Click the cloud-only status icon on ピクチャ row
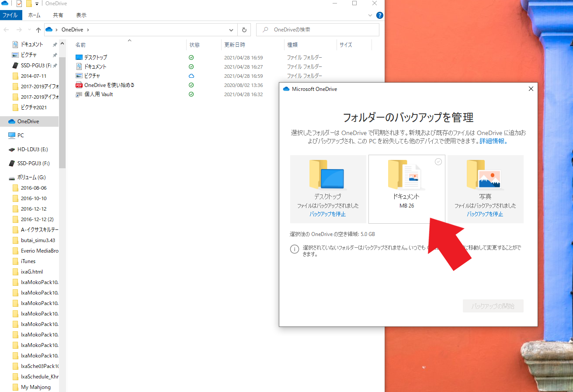This screenshot has height=392, width=573. click(x=191, y=76)
